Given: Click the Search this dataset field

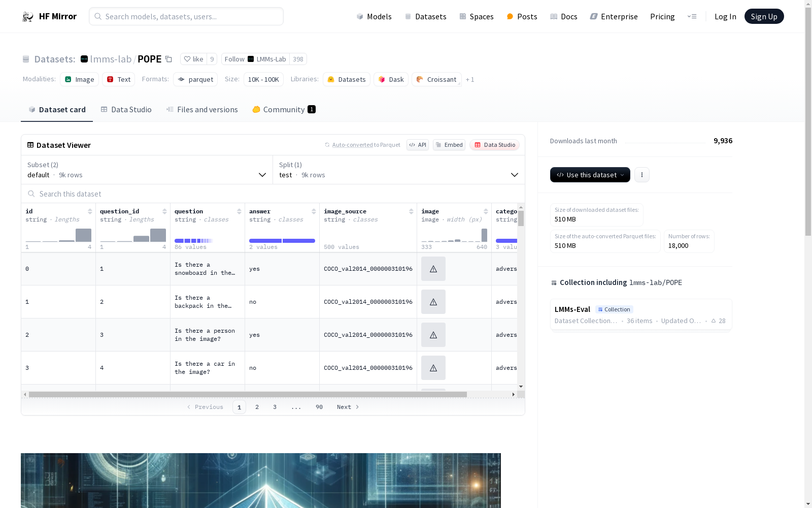Looking at the screenshot, I should pyautogui.click(x=273, y=194).
